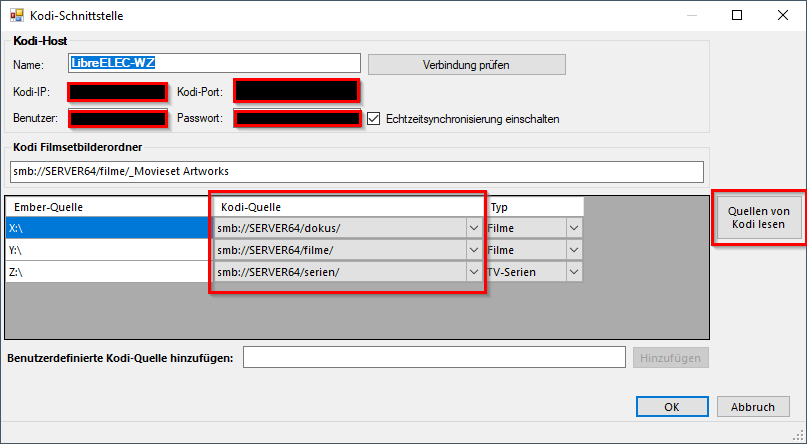Viewport: 807px width, 444px height.
Task: Click the Kodi-IP input field
Action: point(118,92)
